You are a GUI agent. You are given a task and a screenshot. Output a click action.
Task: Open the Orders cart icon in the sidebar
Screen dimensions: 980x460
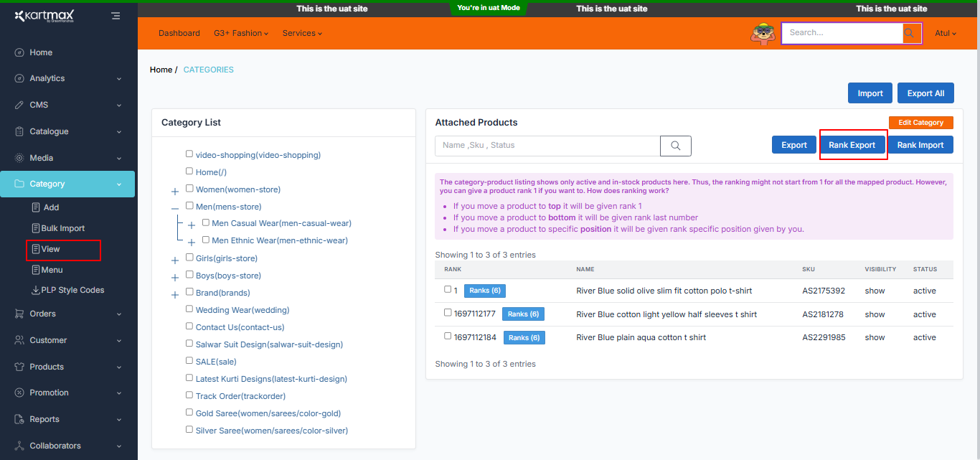(19, 314)
